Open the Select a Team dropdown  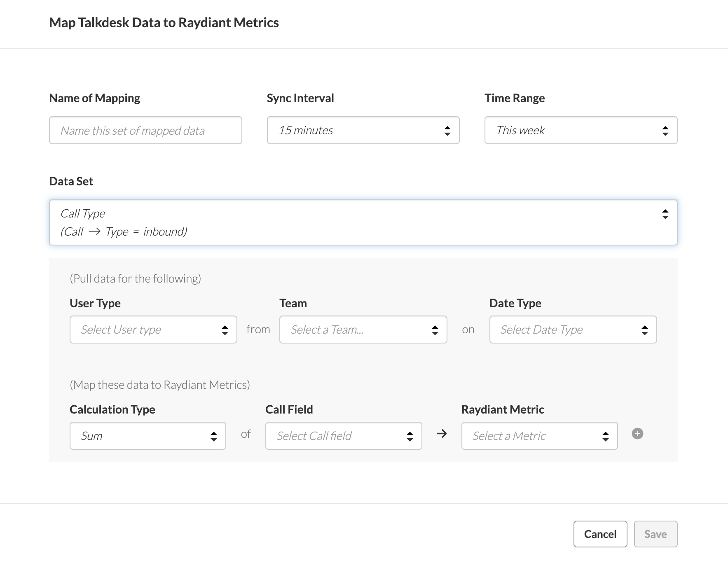pos(363,330)
